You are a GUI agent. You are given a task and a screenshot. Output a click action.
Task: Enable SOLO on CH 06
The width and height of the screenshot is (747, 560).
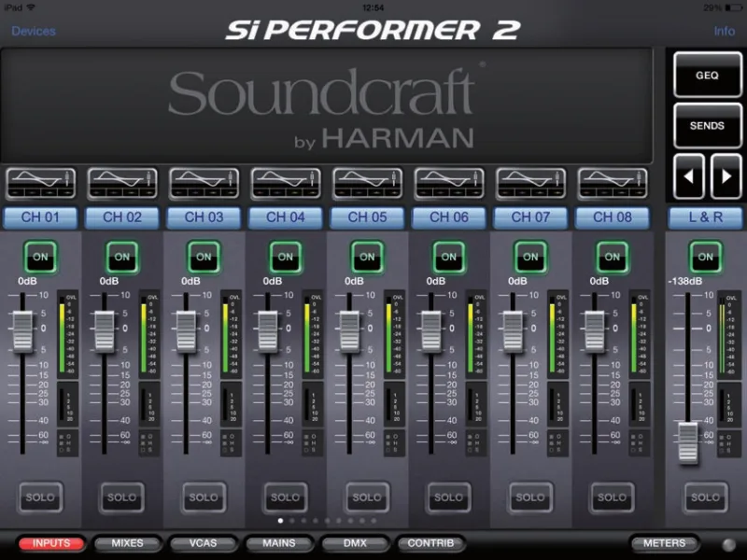click(x=449, y=497)
